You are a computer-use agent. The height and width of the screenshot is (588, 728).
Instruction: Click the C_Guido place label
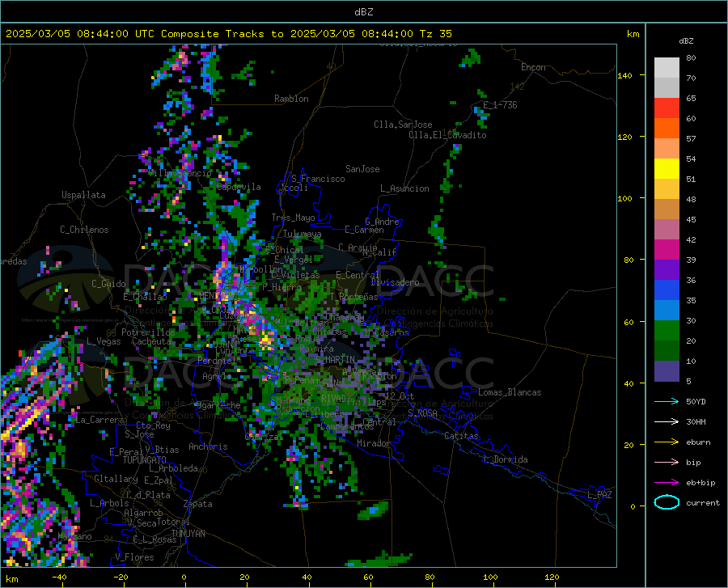(108, 284)
